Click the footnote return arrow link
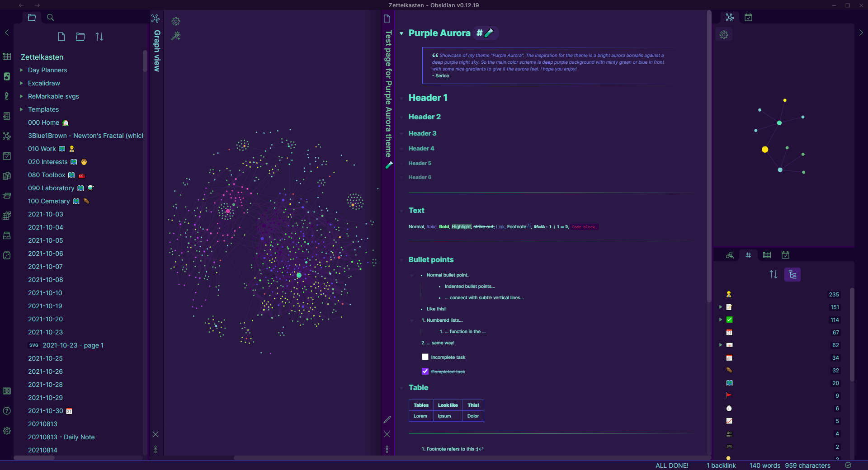This screenshot has height=470, width=868. pos(481,449)
